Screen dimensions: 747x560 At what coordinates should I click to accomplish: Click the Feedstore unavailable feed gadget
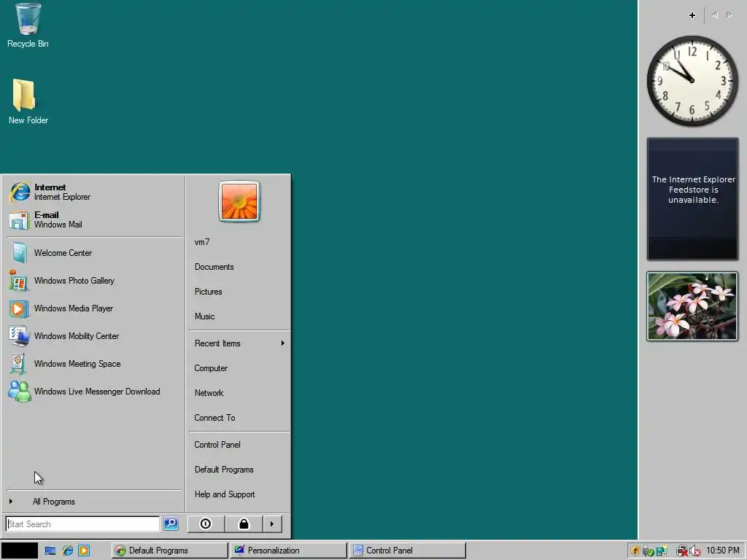(692, 199)
